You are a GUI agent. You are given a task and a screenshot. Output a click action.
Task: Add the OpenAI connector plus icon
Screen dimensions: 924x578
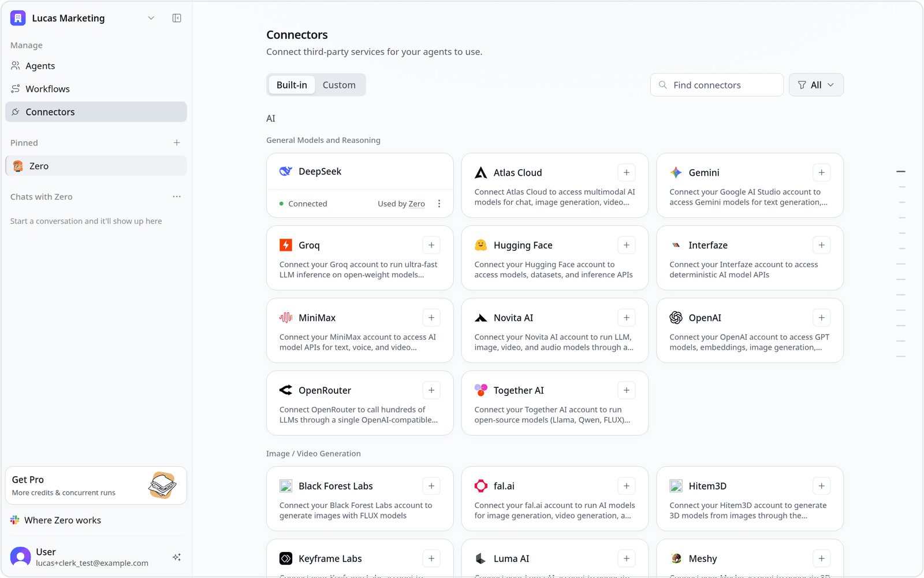coord(821,317)
